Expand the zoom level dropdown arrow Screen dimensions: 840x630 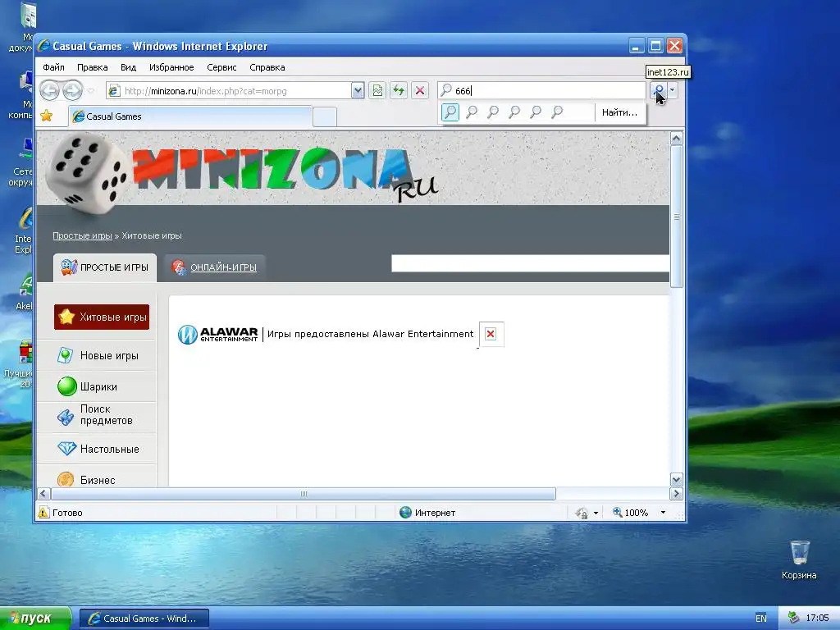[663, 513]
